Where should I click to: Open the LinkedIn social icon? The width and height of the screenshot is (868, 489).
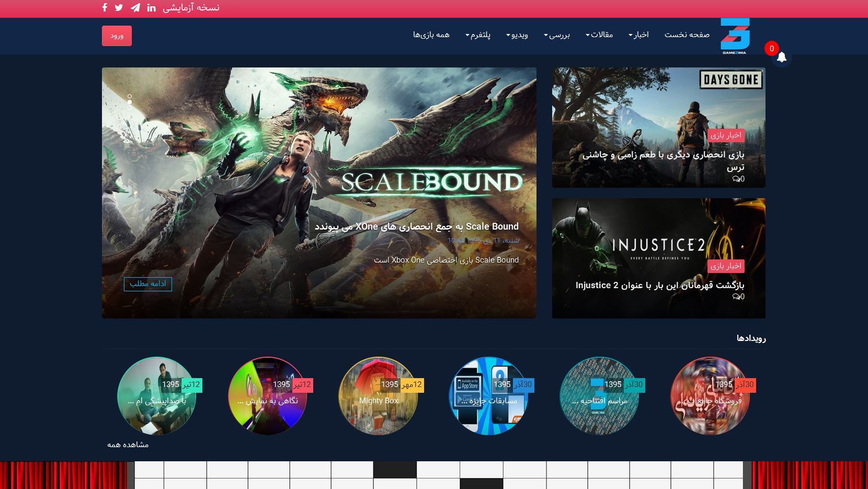(152, 7)
